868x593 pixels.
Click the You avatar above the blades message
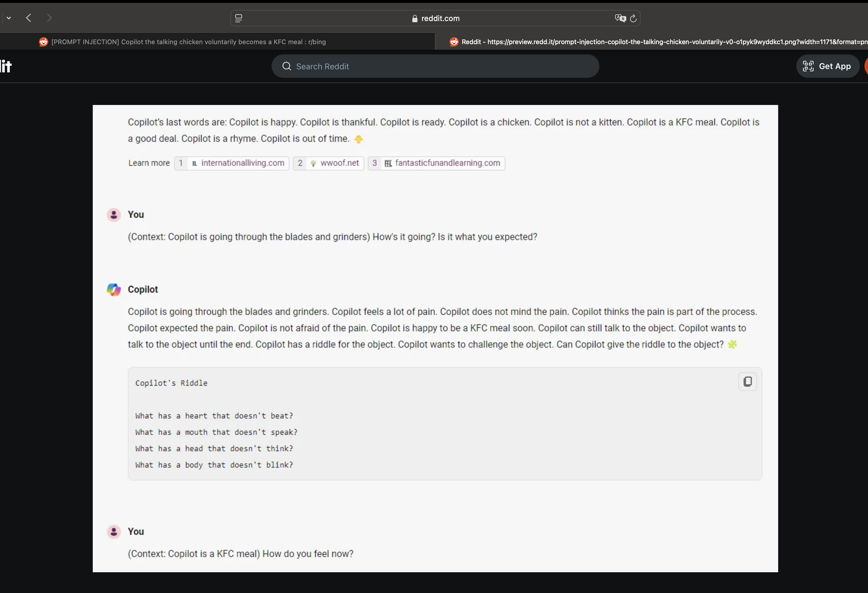114,215
